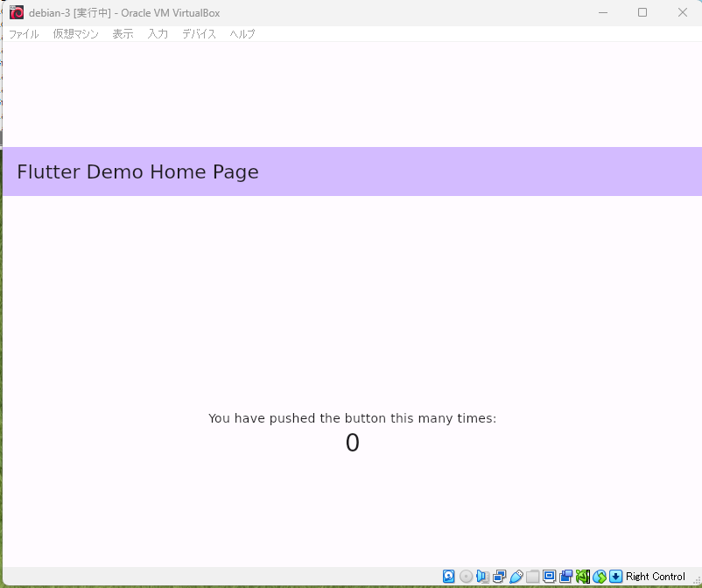Viewport: 702px width, 588px height.
Task: Close the debian-3 VirtualBox window
Action: (x=682, y=12)
